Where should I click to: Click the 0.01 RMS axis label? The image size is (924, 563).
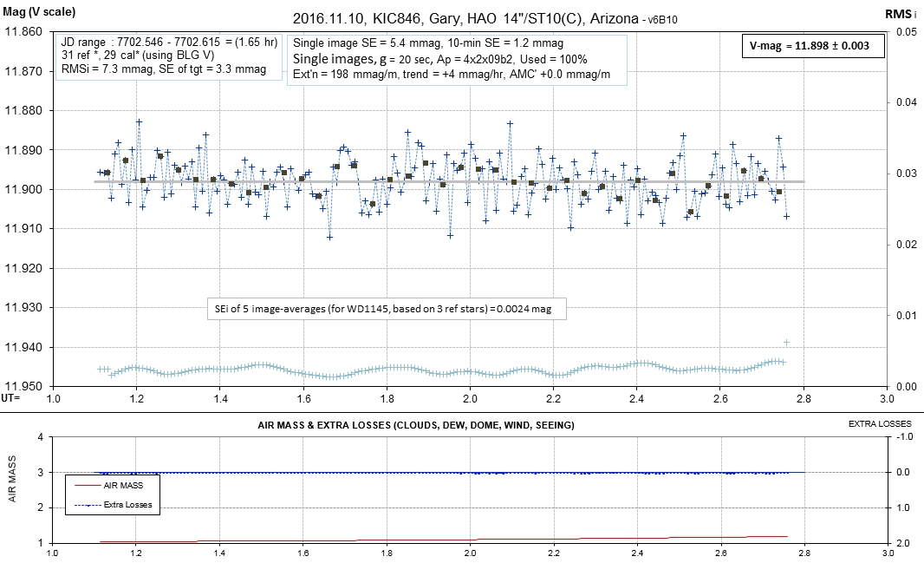coord(907,316)
